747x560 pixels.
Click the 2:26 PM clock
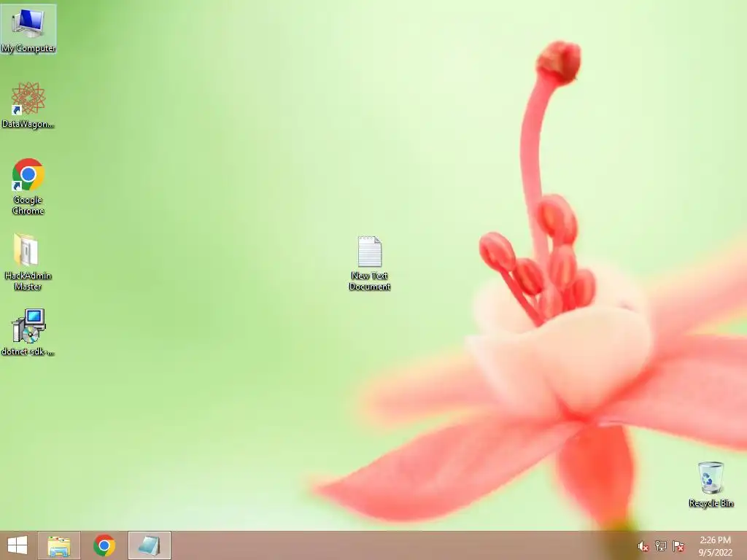click(x=715, y=540)
